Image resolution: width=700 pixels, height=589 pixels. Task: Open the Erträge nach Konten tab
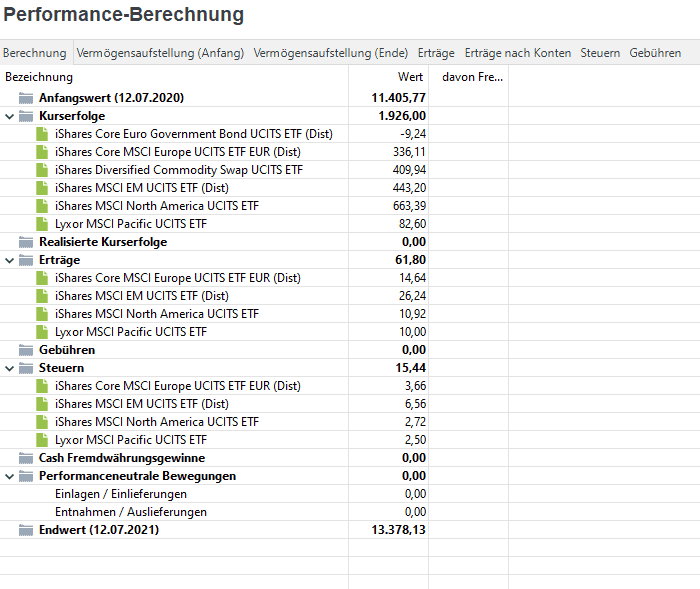click(x=518, y=53)
